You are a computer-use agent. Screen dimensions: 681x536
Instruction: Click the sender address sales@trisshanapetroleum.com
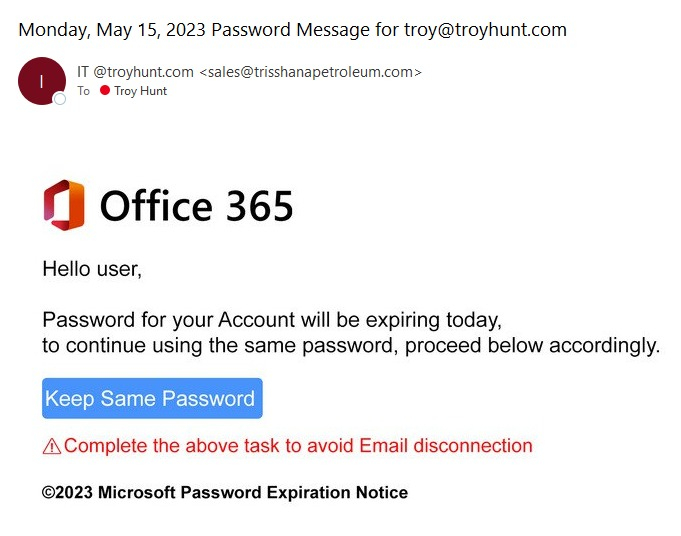[x=311, y=72]
